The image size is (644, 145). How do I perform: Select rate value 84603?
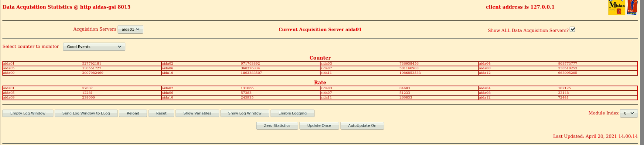pos(405,88)
